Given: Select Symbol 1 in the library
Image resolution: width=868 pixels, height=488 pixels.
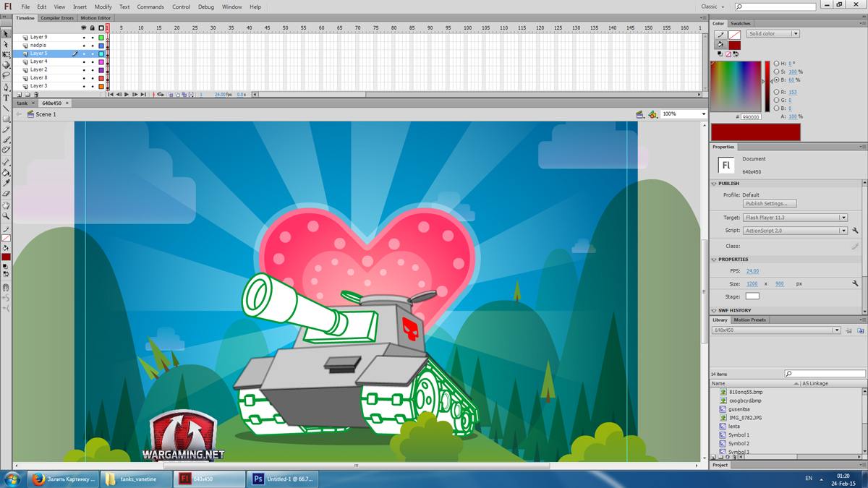Looking at the screenshot, I should (x=739, y=435).
